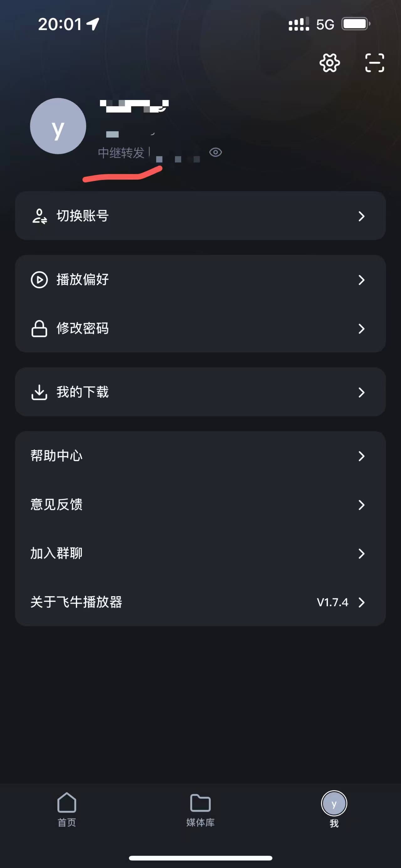Tap the V1.7.4 version label

[x=332, y=602]
